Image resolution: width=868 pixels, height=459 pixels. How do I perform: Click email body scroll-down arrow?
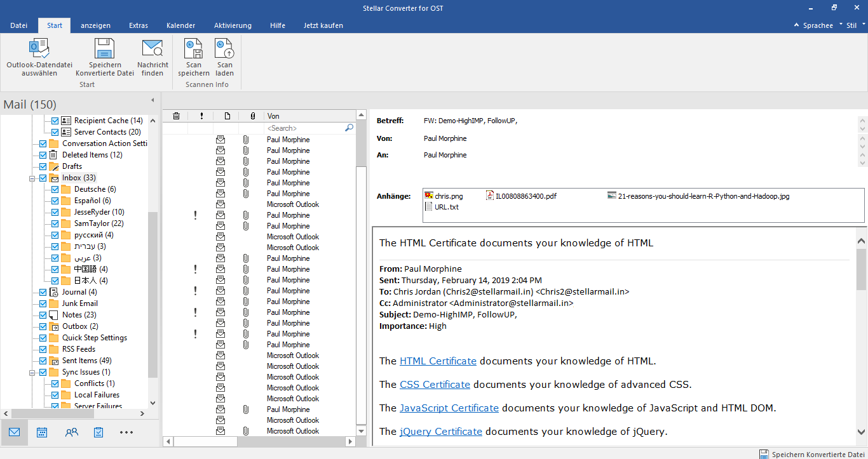click(x=862, y=432)
